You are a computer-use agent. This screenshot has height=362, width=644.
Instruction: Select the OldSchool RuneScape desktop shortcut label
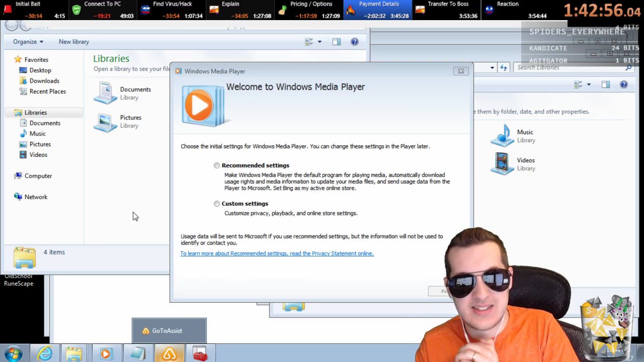(x=19, y=280)
